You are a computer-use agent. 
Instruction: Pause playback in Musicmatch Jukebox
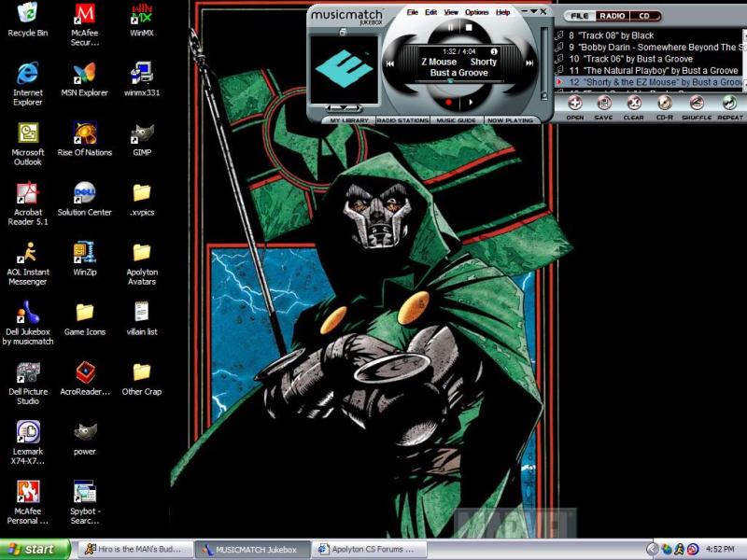click(449, 28)
